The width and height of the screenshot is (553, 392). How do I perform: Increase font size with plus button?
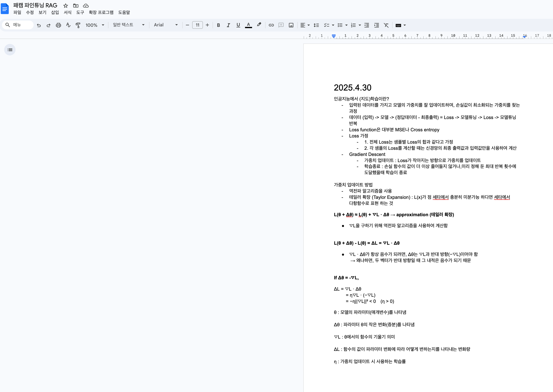click(x=207, y=25)
